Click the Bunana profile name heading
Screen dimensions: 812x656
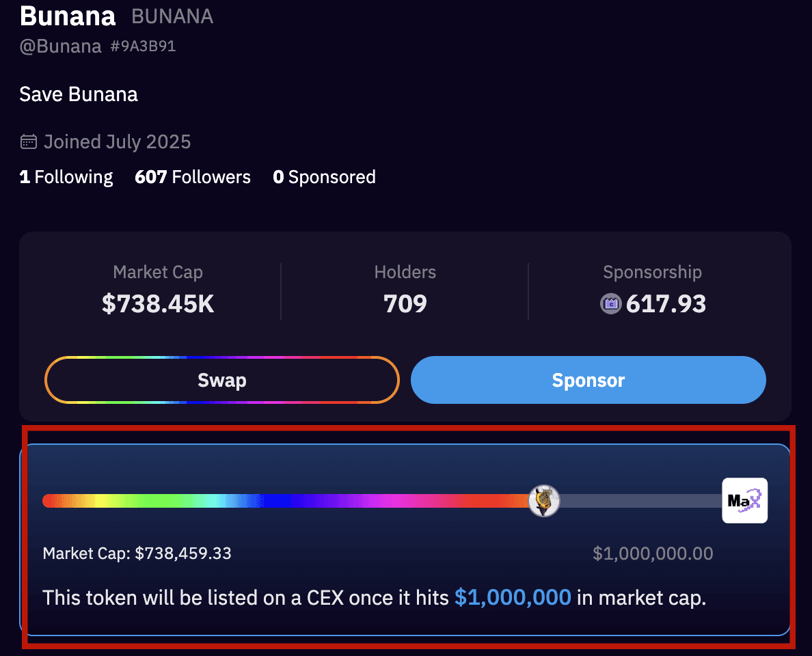tap(68, 16)
